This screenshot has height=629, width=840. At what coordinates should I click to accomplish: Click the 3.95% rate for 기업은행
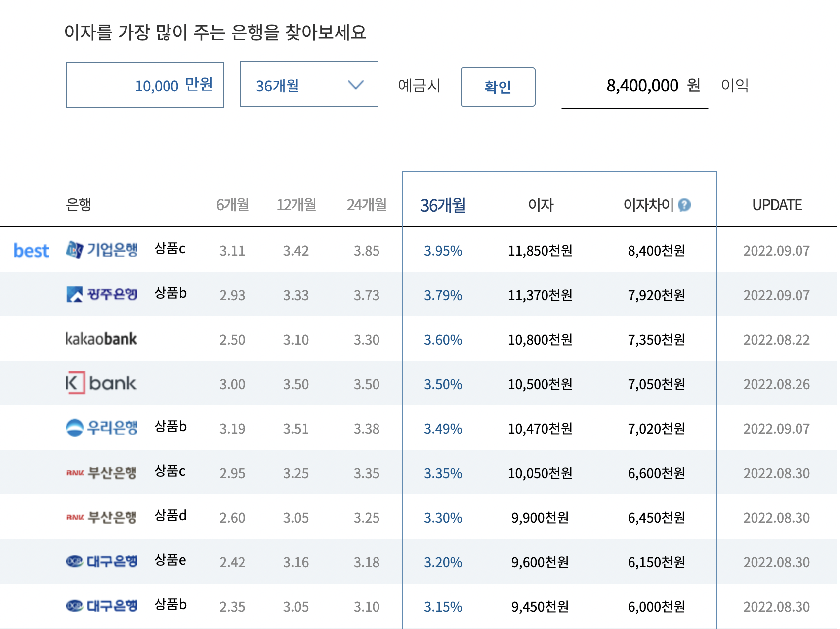point(443,251)
